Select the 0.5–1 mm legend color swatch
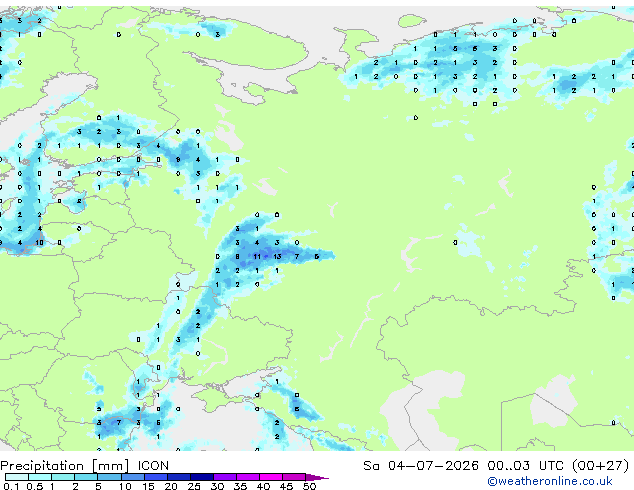This screenshot has height=490, width=634. click(40, 477)
